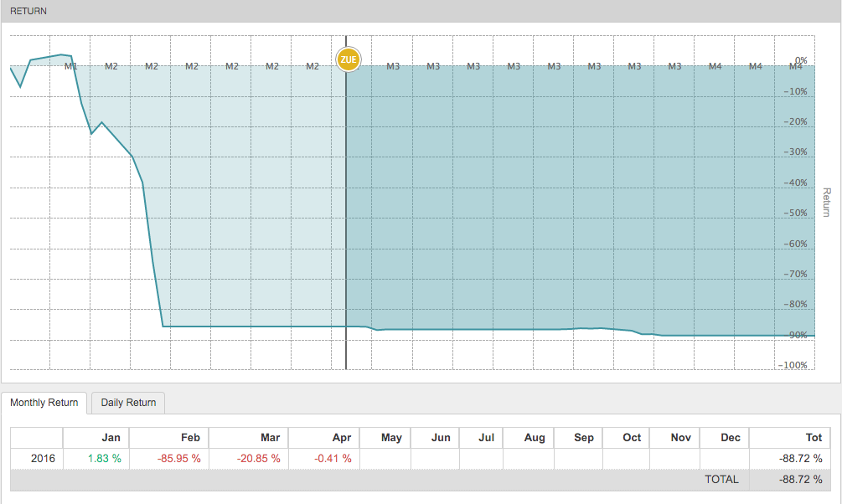Image resolution: width=842 pixels, height=504 pixels.
Task: Click the -0.41 % April return cell
Action: tap(333, 458)
